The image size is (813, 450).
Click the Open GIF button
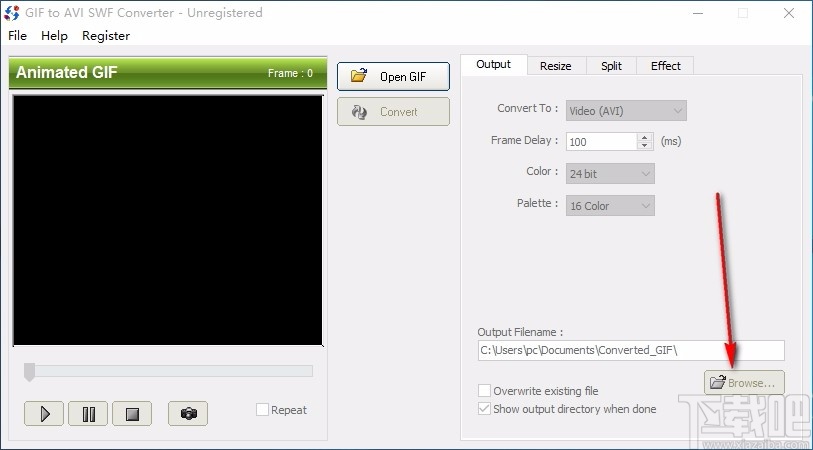394,77
